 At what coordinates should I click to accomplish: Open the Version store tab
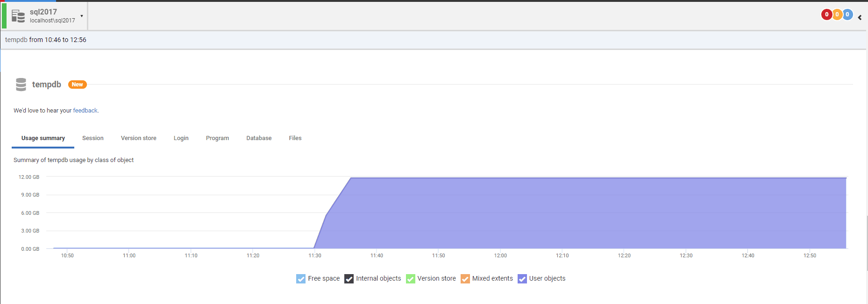[139, 138]
